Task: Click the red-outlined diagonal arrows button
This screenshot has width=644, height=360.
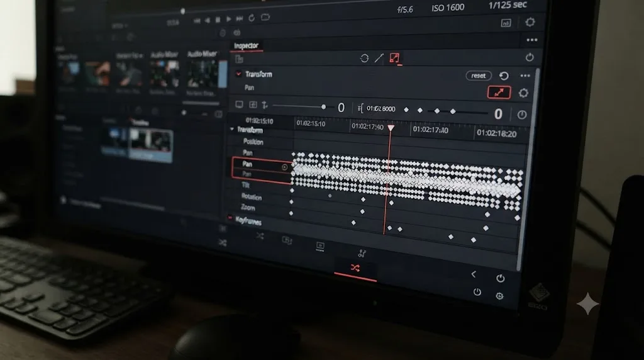Action: [x=499, y=93]
